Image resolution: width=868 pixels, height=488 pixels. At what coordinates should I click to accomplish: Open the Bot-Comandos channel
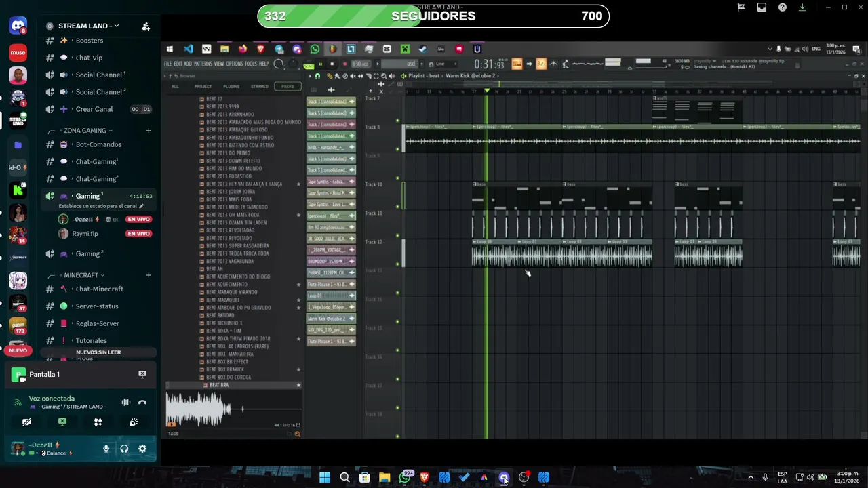click(99, 144)
